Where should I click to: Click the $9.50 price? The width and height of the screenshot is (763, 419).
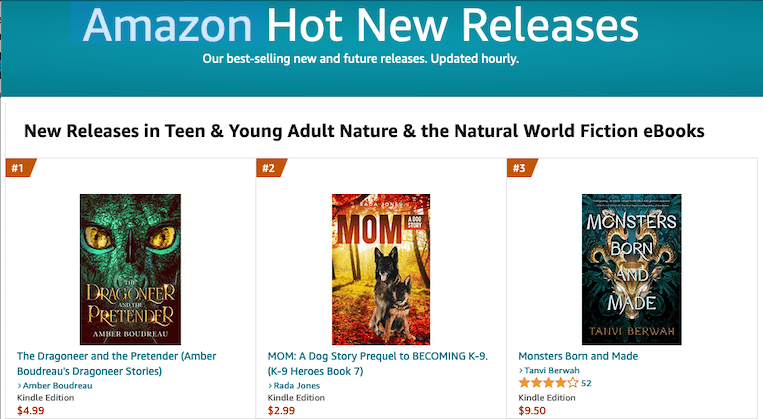tap(533, 409)
